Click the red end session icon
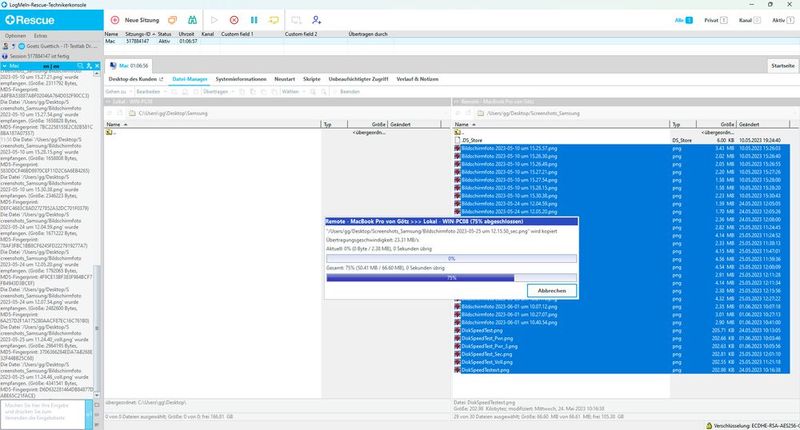Viewport: 800px width, 430px height. pos(233,19)
